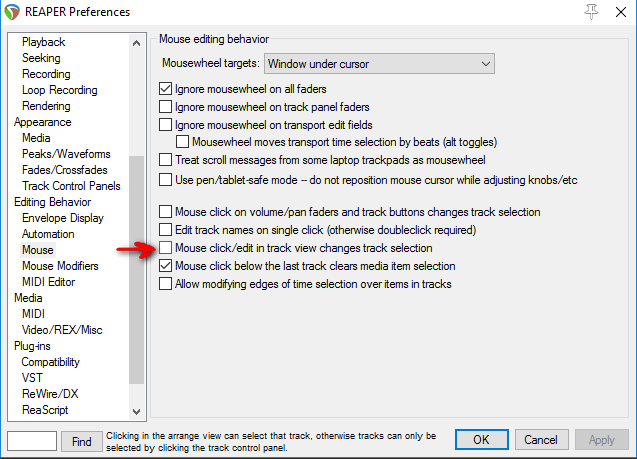
Task: Select Playback in the preferences tree
Action: click(x=43, y=42)
